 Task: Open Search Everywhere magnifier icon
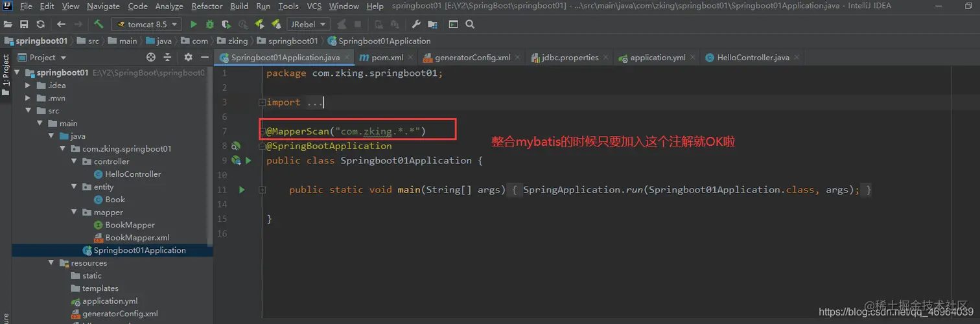click(x=471, y=24)
